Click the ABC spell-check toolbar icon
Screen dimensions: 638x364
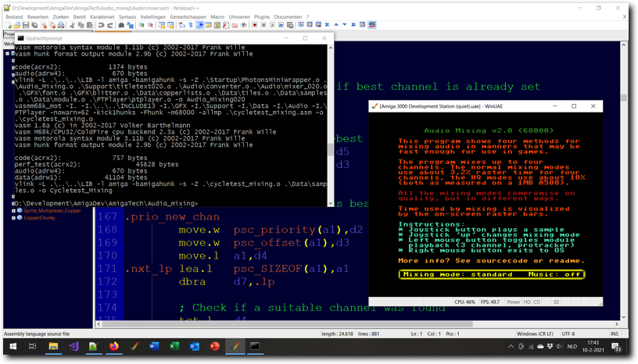point(372,25)
